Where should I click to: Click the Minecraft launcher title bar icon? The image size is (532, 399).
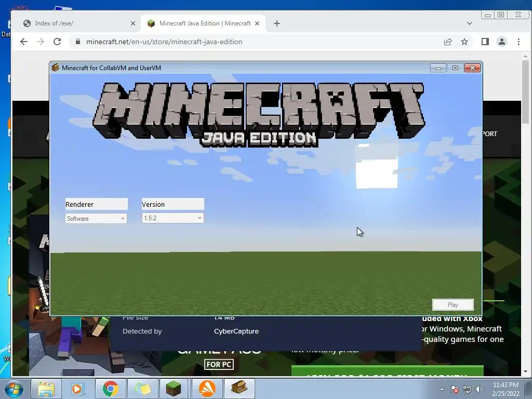coord(55,68)
